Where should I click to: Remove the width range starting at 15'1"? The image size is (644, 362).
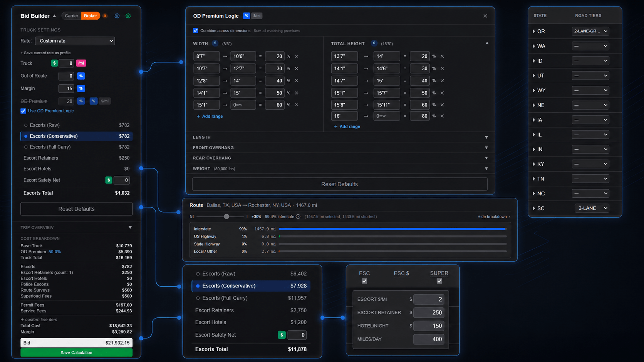click(x=297, y=105)
